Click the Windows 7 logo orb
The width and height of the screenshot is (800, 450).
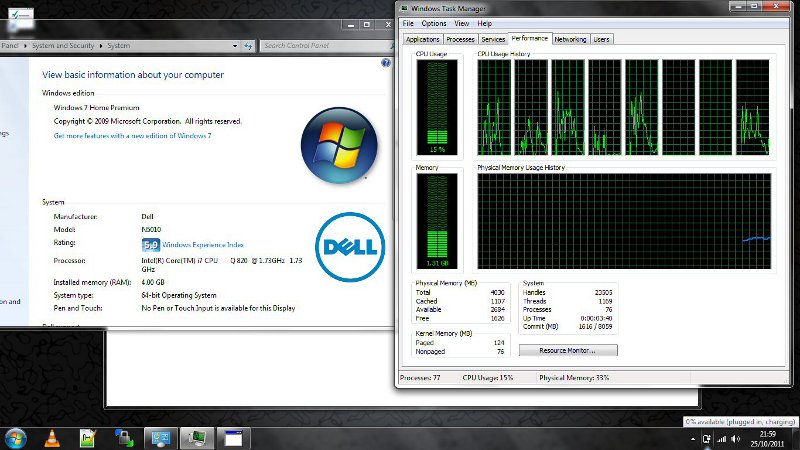339,145
